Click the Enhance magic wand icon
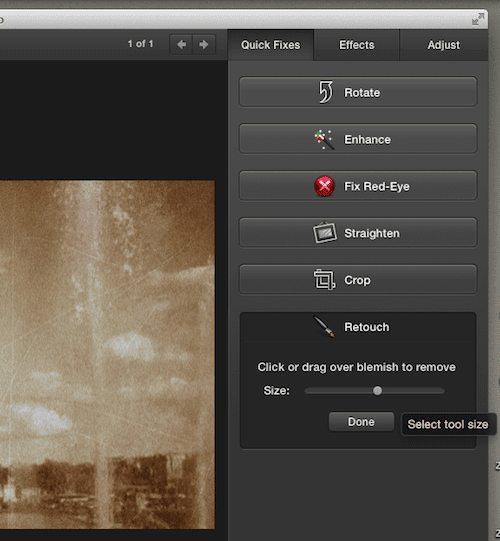Image resolution: width=500 pixels, height=541 pixels. click(324, 139)
